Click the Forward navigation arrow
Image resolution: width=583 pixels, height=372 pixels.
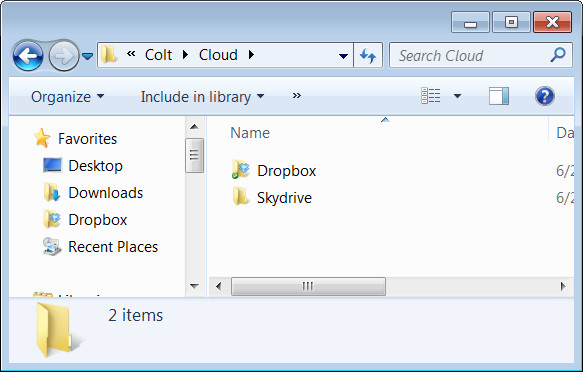(x=64, y=56)
